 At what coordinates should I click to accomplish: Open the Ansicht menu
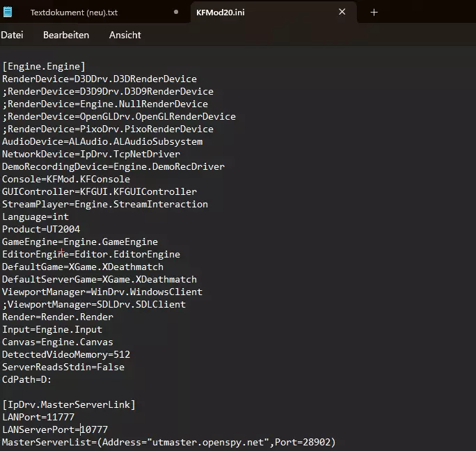tap(125, 35)
